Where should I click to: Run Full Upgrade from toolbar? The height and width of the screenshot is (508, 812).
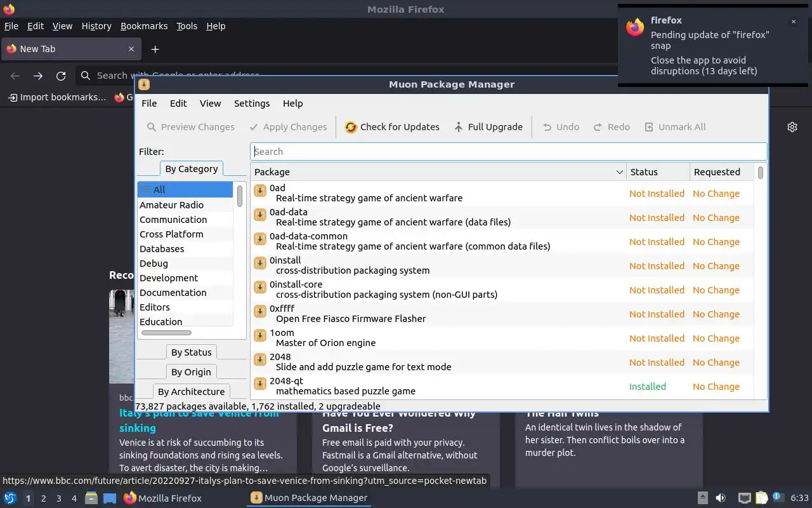488,127
